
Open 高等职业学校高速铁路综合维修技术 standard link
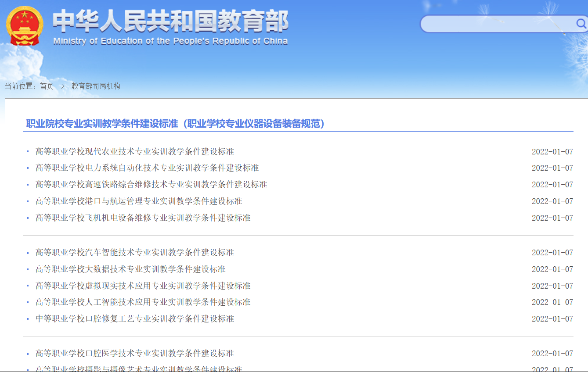[152, 185]
